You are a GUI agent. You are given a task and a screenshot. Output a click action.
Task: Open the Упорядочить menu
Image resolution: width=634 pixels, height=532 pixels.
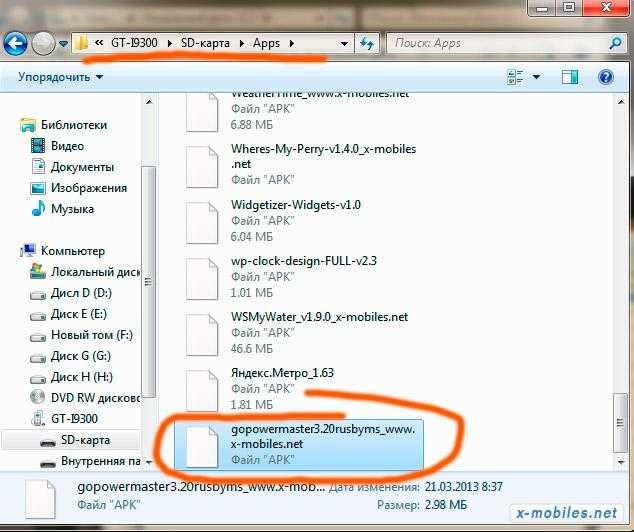(61, 77)
